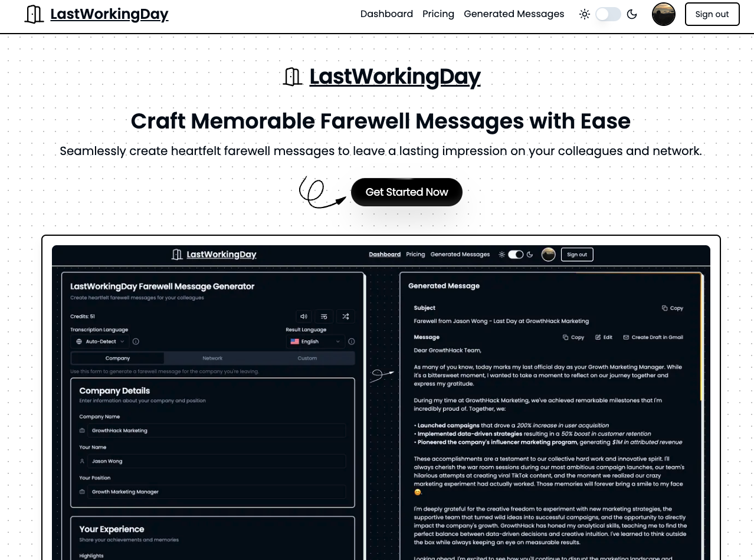Click Create Draft in Gmail
The height and width of the screenshot is (560, 754).
653,337
